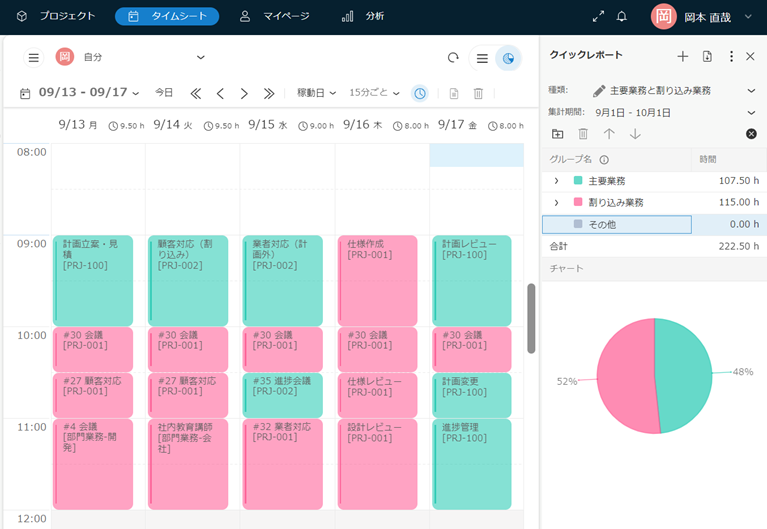
Task: Expand the 主要業務 group
Action: (556, 181)
